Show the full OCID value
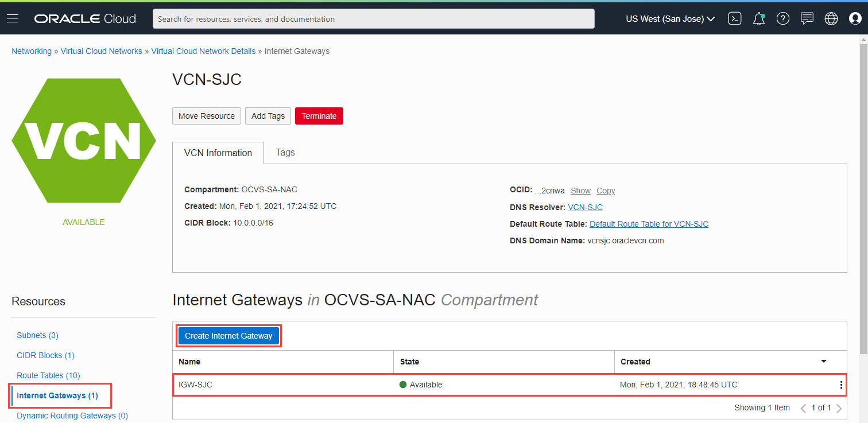This screenshot has height=423, width=868. pos(581,191)
